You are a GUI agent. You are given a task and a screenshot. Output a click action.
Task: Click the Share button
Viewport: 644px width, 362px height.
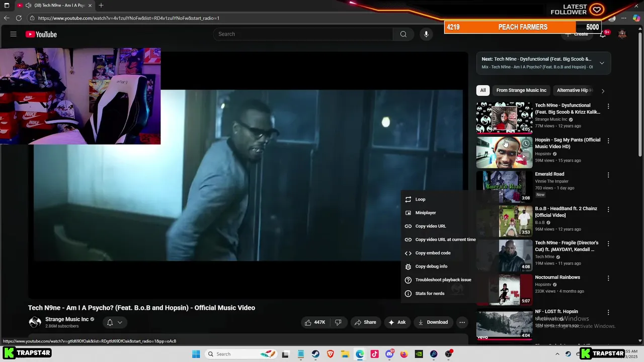pos(365,322)
